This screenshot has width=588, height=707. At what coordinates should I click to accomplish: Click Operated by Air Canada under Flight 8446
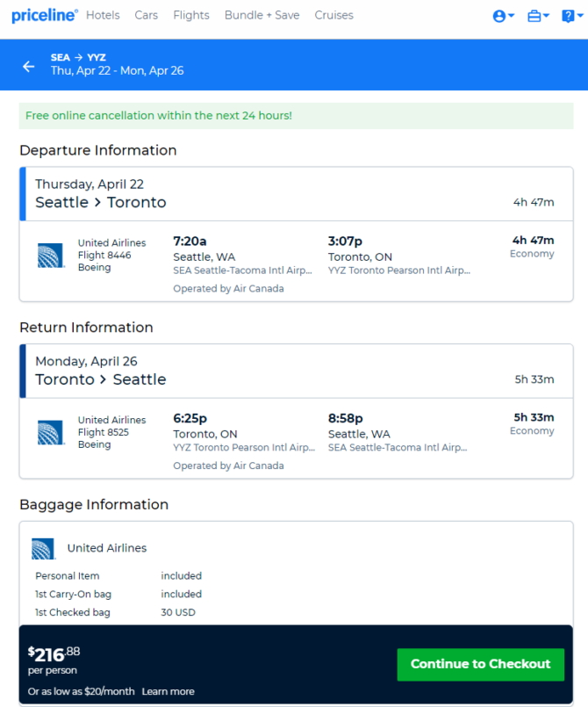(228, 289)
